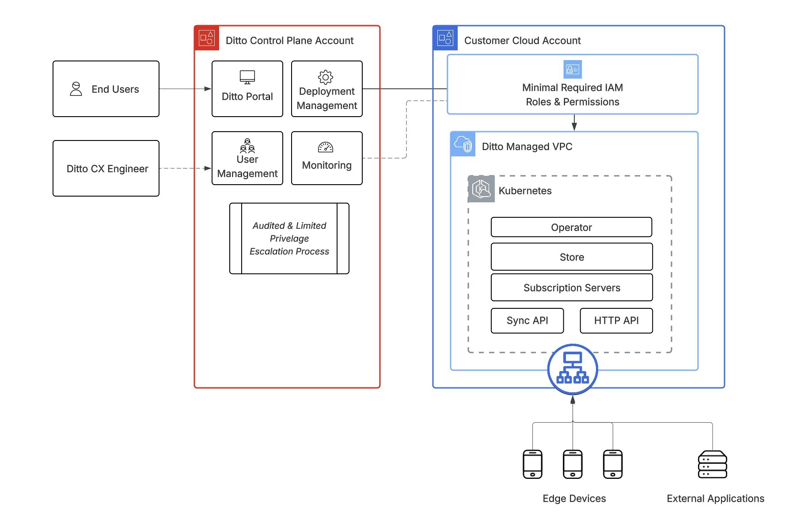This screenshot has height=531, width=812.
Task: Click the Edge Devices caption
Action: click(574, 498)
